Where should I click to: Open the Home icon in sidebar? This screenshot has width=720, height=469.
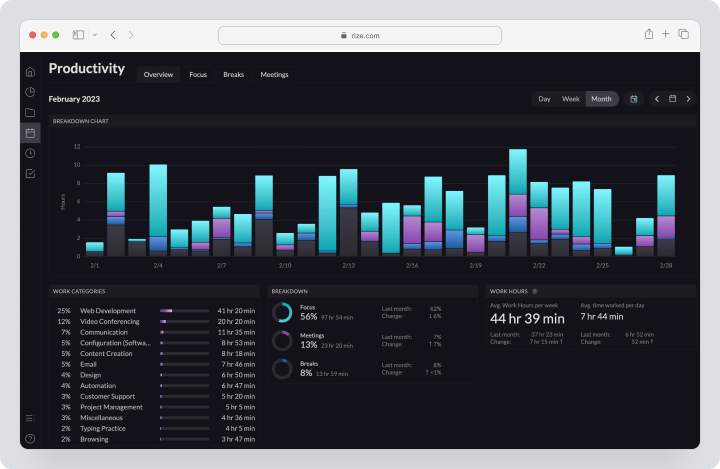(x=30, y=72)
